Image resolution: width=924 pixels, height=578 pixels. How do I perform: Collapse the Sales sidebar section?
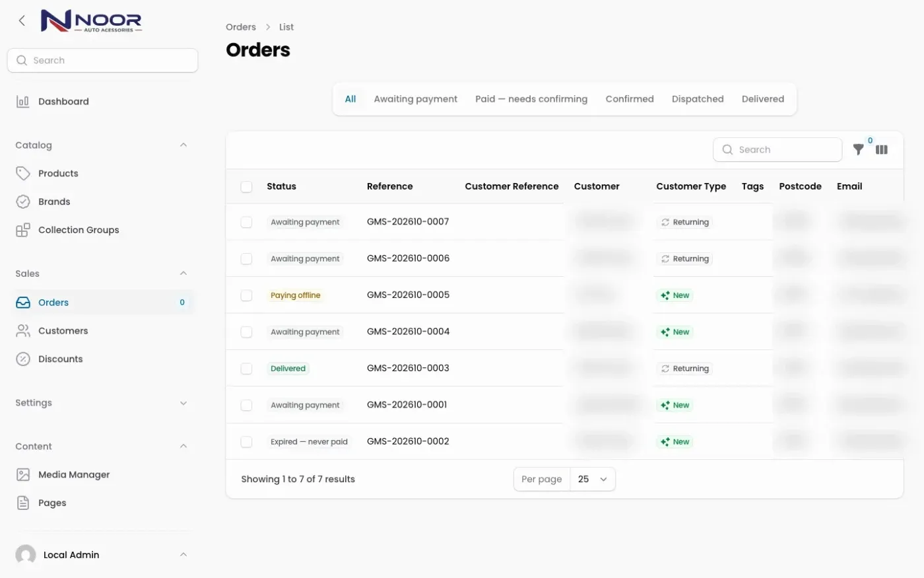pos(183,273)
